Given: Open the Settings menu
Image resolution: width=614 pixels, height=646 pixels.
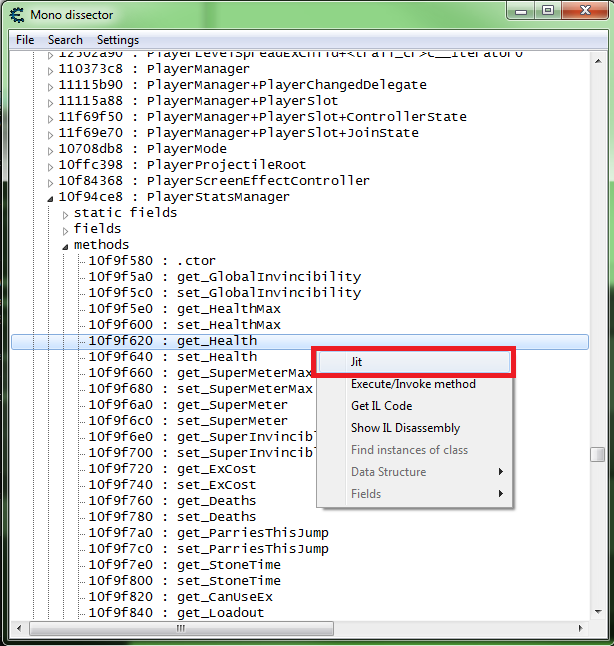Looking at the screenshot, I should pyautogui.click(x=118, y=40).
